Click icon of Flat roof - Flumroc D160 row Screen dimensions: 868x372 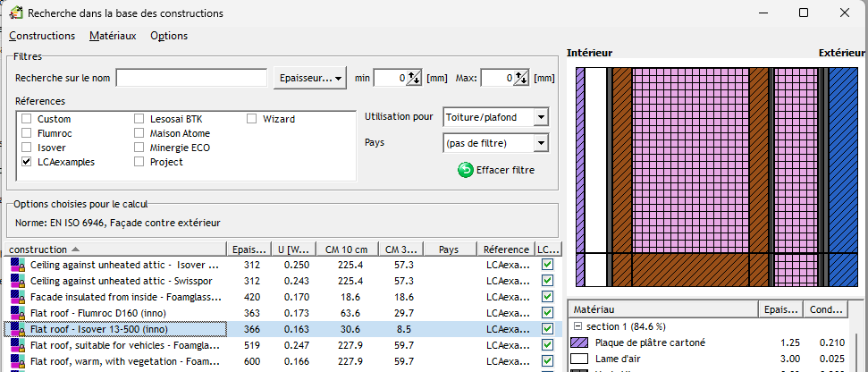[17, 313]
